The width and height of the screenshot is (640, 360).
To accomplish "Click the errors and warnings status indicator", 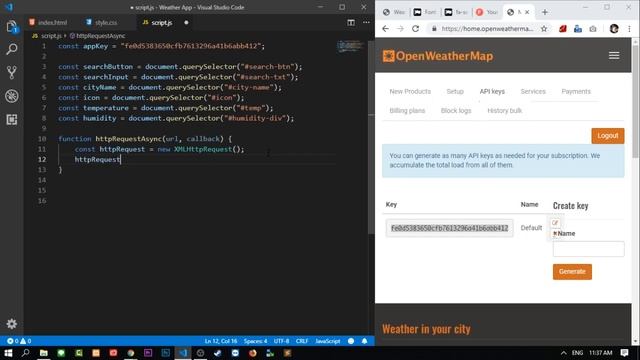I will (19, 341).
